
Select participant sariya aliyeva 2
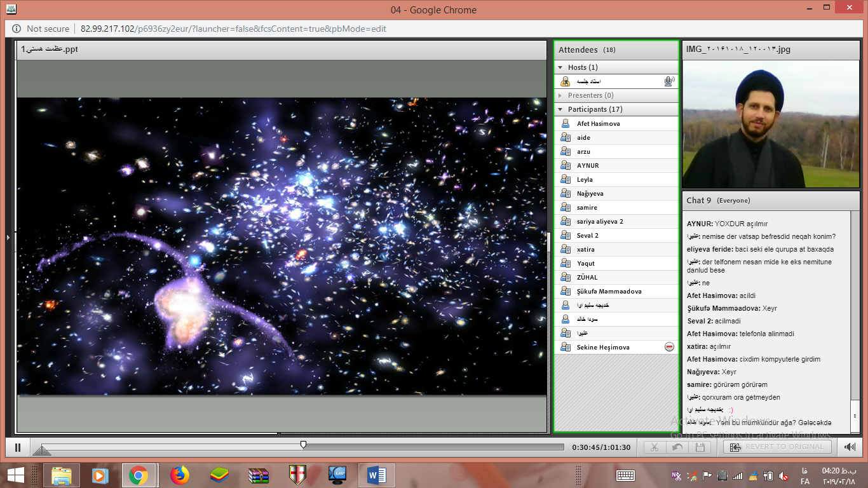coord(616,222)
